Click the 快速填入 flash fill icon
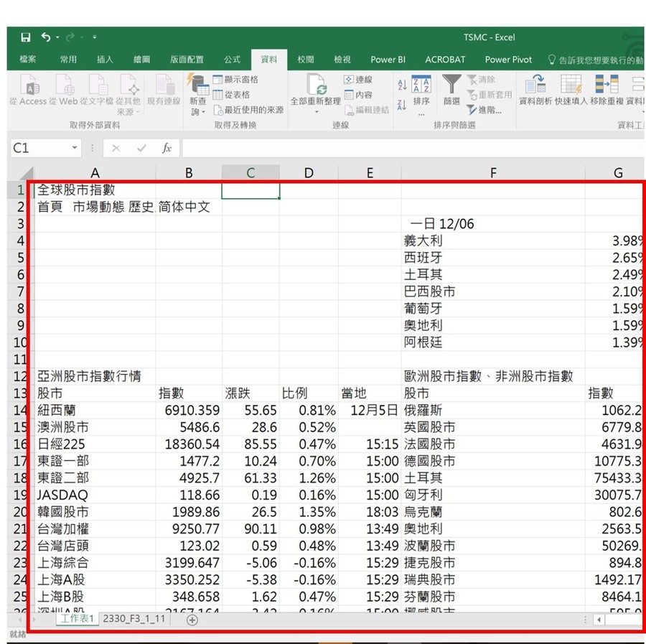The image size is (646, 644). pos(569,92)
